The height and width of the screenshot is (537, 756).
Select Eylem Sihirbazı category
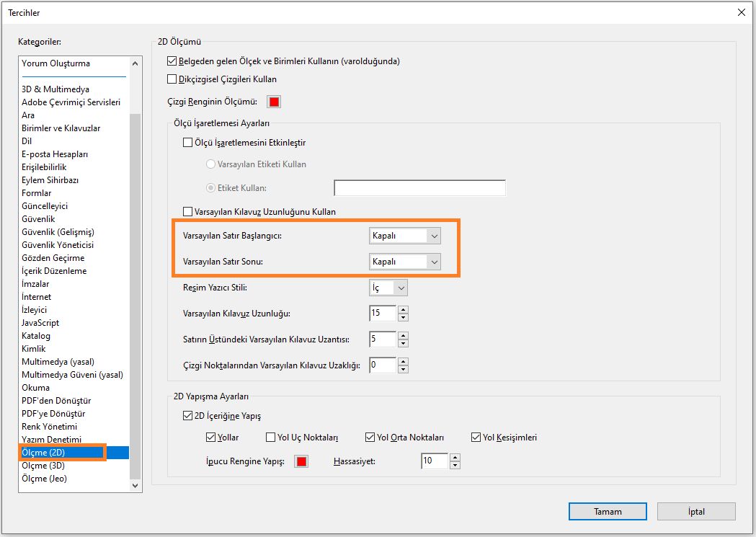[50, 180]
